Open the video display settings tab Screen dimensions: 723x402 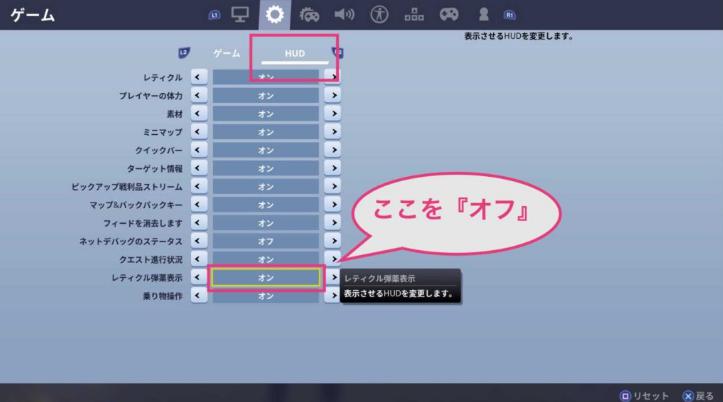[240, 14]
